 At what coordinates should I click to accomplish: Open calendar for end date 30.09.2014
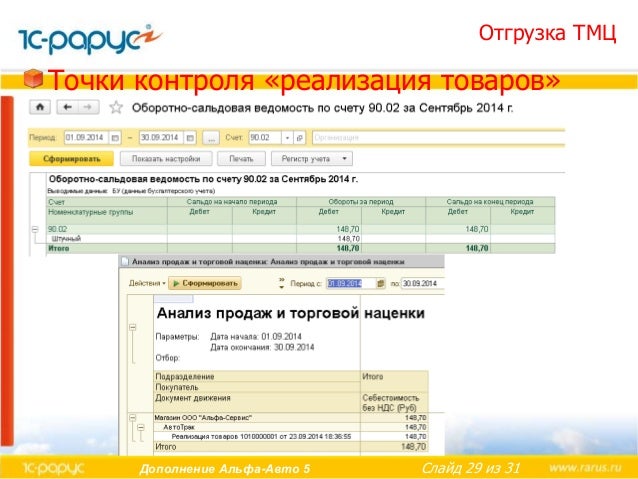190,138
